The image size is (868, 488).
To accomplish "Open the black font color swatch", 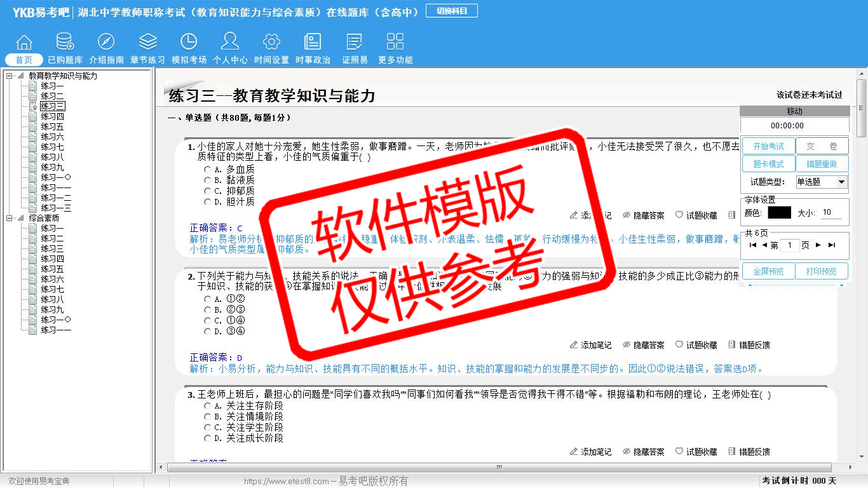I will 779,213.
